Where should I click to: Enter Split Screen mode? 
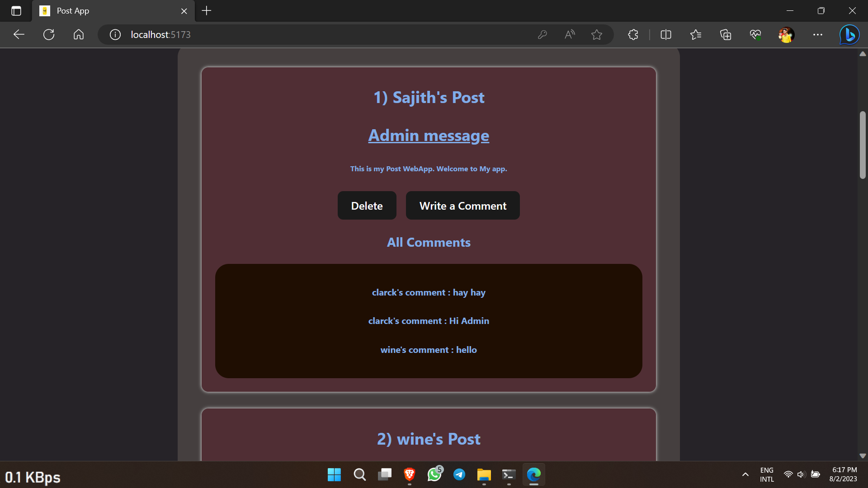[x=665, y=34]
